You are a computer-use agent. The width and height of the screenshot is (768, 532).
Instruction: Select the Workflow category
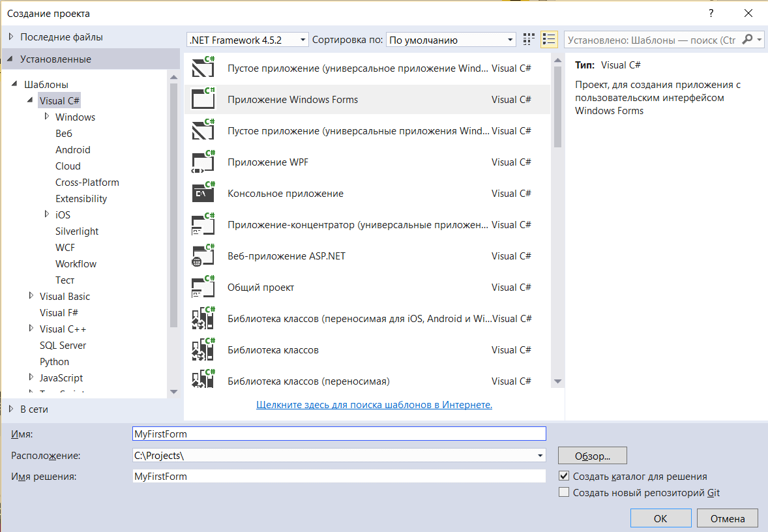[76, 263]
